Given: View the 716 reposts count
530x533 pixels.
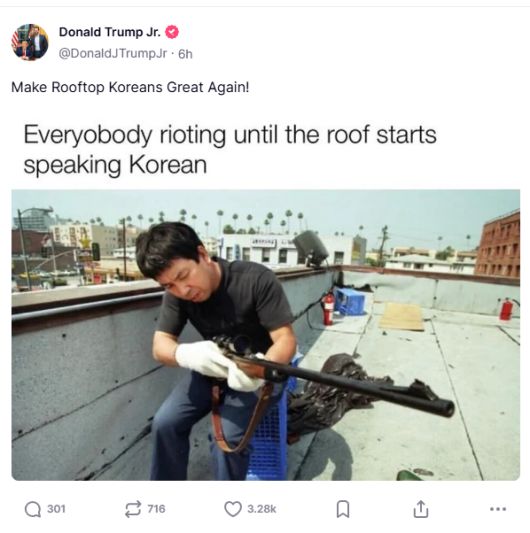Looking at the screenshot, I should 156,509.
